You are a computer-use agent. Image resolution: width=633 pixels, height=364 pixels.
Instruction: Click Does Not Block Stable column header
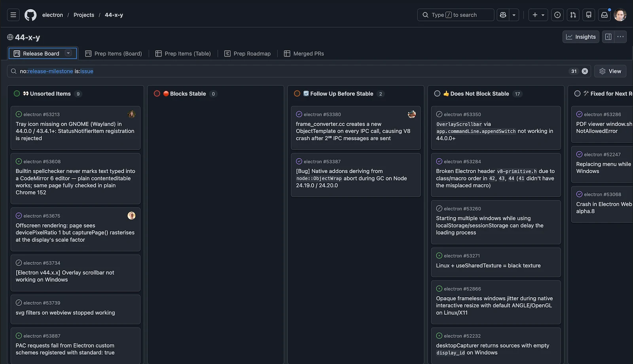[x=479, y=94]
